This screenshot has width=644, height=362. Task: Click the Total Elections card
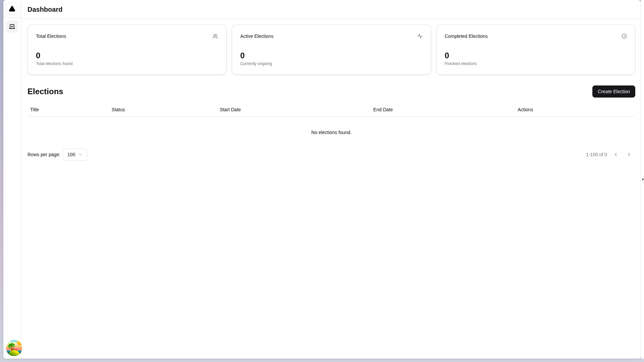pos(127,50)
